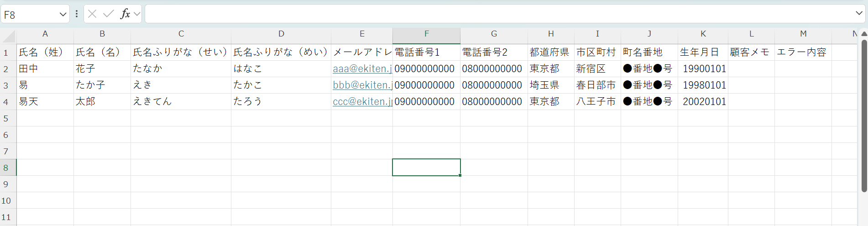
Task: Open the Name Box dropdown arrow
Action: (63, 15)
